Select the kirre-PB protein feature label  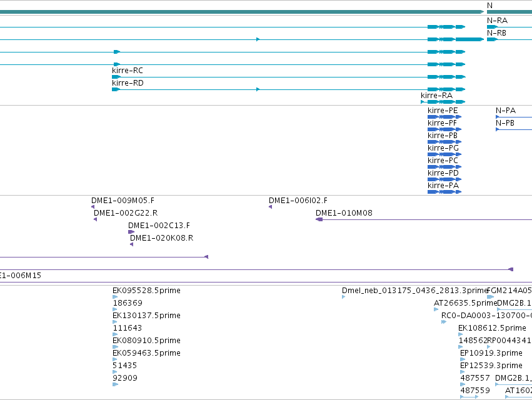(443, 136)
